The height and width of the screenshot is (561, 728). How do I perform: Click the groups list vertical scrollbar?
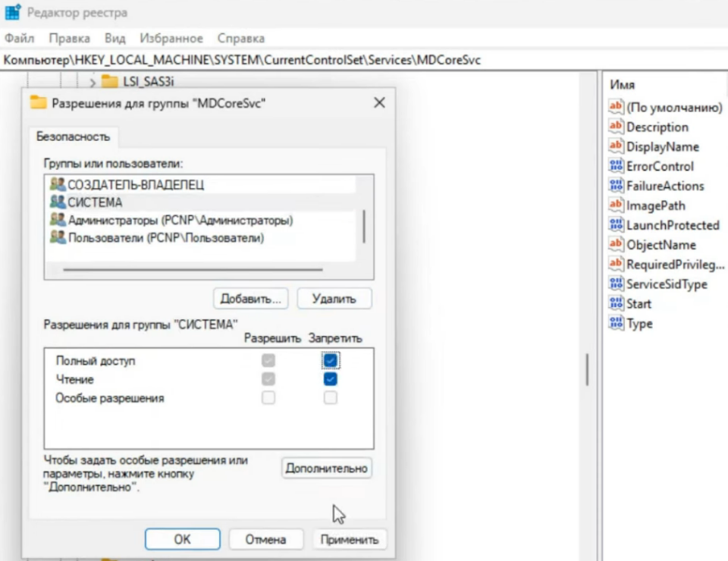pos(365,225)
